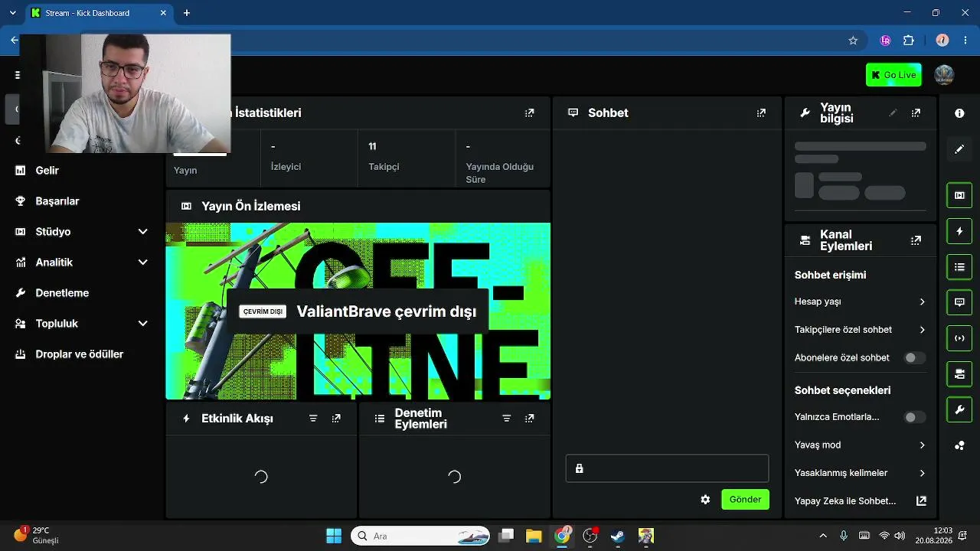Screen dimensions: 980x551
Task: Click the Gönder send button
Action: [x=745, y=500]
